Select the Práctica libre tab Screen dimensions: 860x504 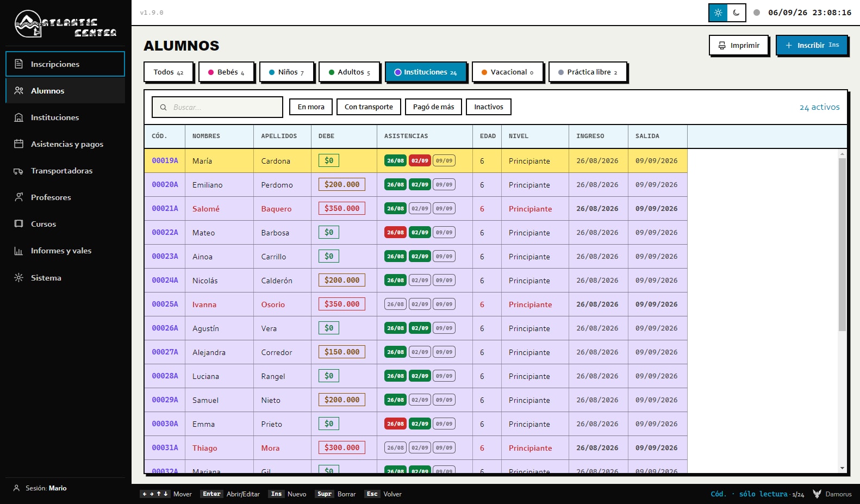click(588, 72)
